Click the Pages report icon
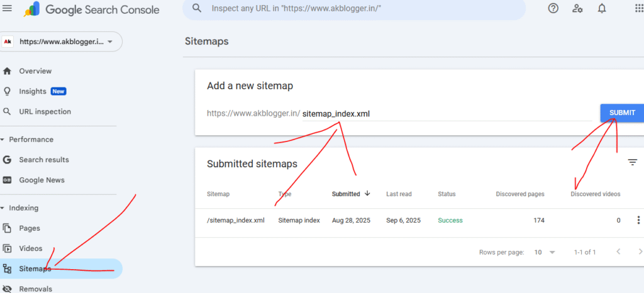The image size is (644, 293). tap(7, 228)
